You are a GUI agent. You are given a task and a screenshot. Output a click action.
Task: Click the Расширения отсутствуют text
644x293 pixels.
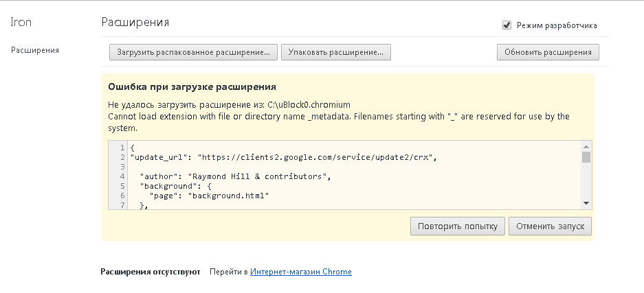click(x=151, y=272)
